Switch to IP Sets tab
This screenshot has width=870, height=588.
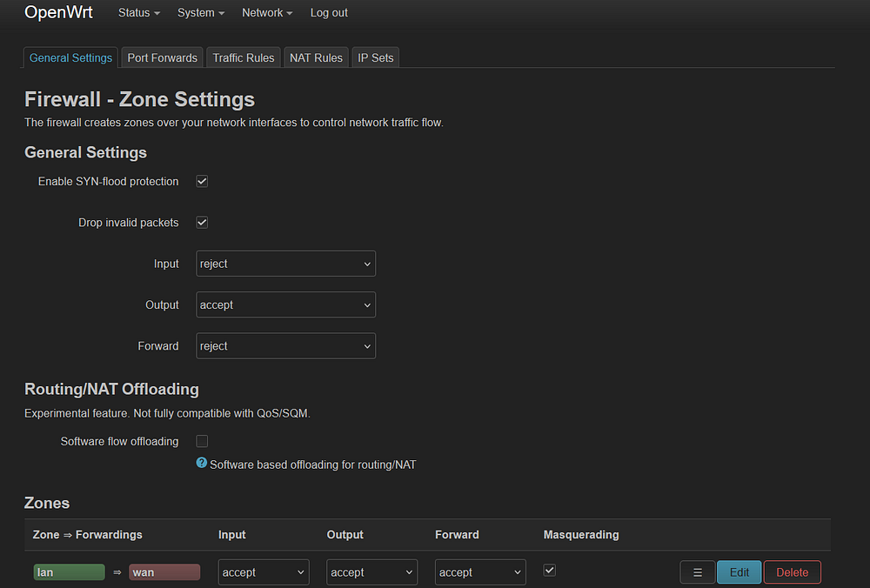376,57
